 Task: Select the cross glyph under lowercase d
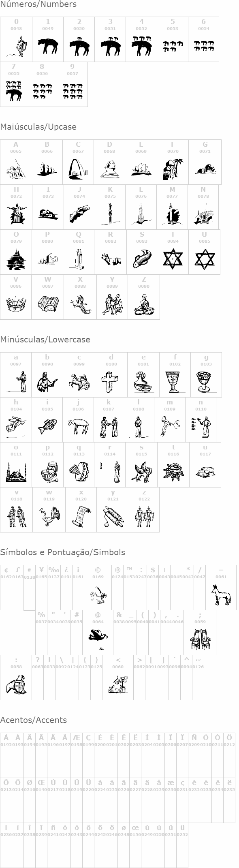click(111, 382)
